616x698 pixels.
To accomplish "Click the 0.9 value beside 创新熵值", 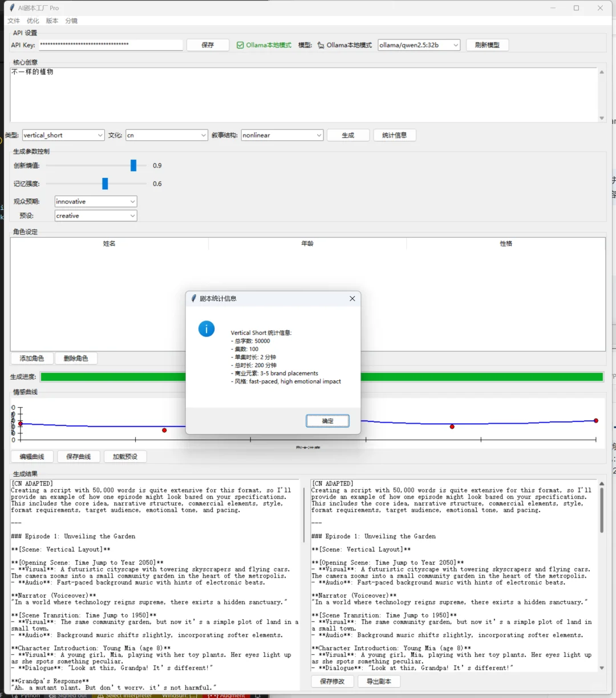I will pos(157,165).
